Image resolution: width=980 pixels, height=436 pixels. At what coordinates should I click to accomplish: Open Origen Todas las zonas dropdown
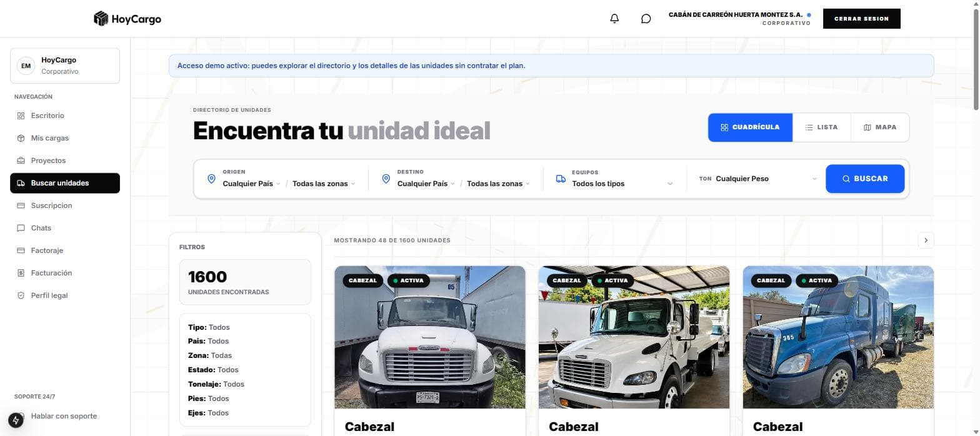324,184
